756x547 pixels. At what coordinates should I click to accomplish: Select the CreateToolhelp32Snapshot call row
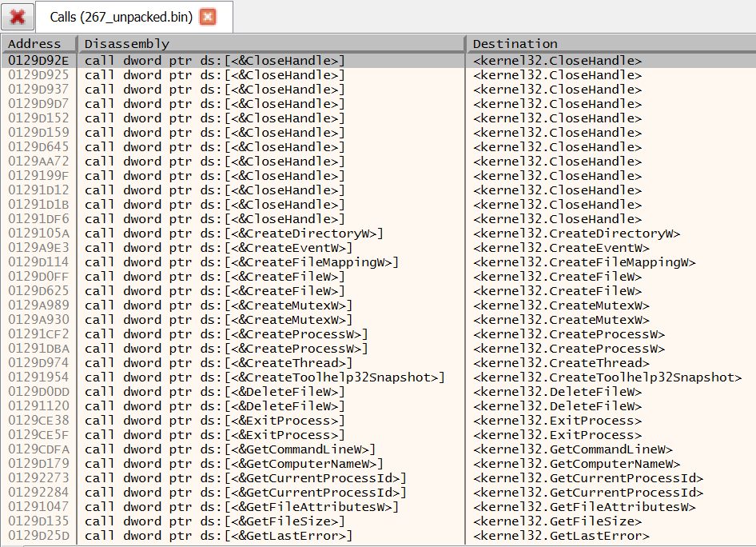pos(240,377)
